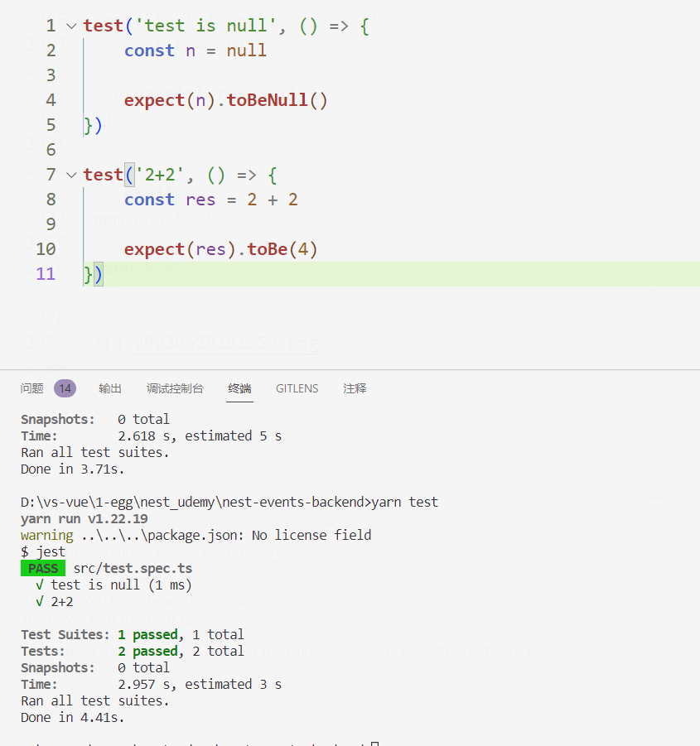Open the GITLENS panel tab
Viewport: 700px width, 746px height.
click(x=297, y=388)
